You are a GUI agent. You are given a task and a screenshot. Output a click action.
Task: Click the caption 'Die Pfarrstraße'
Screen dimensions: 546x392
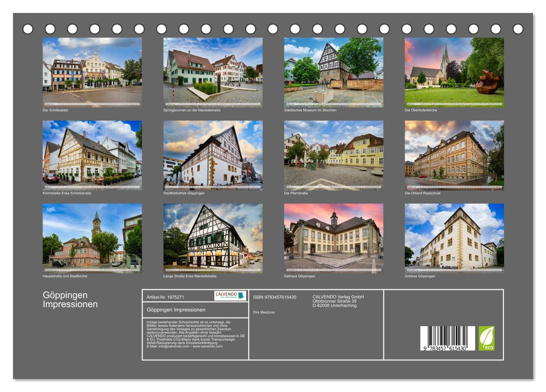[x=296, y=193]
